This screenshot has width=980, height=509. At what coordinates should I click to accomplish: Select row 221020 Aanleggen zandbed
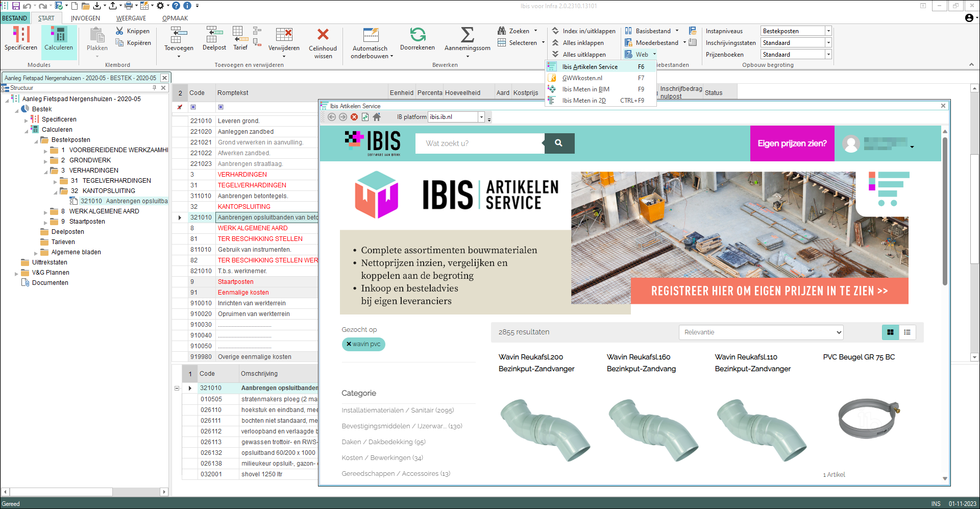pyautogui.click(x=245, y=132)
